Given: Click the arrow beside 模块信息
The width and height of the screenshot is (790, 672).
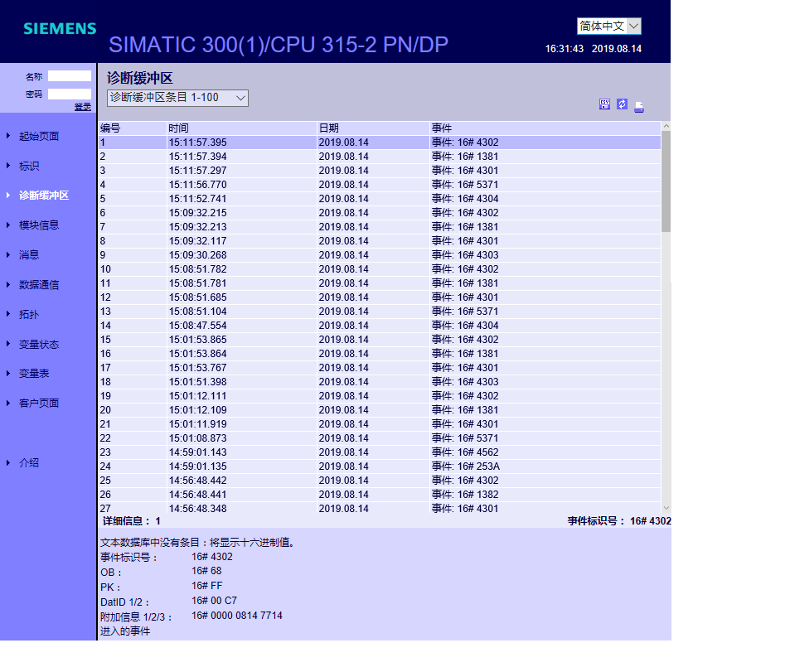Looking at the screenshot, I should (x=8, y=225).
